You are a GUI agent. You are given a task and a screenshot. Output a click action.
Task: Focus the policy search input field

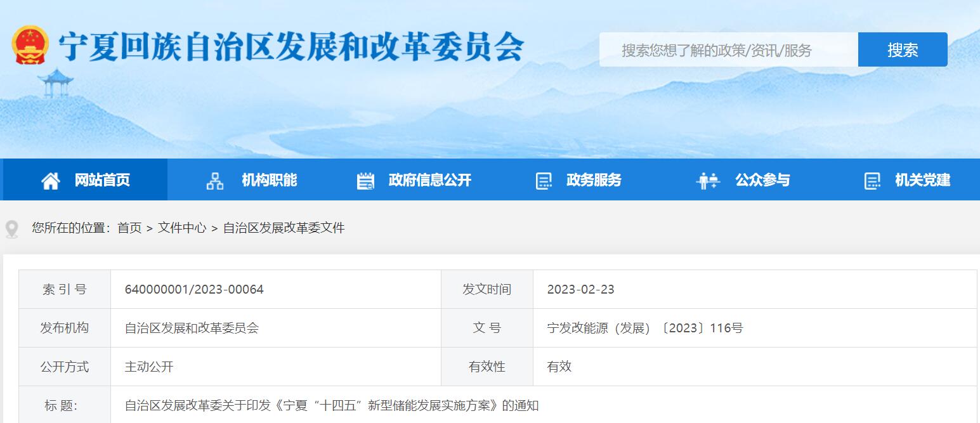(x=728, y=50)
